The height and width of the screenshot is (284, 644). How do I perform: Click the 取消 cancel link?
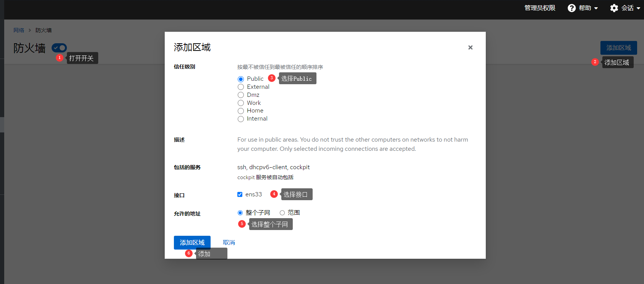[229, 243]
